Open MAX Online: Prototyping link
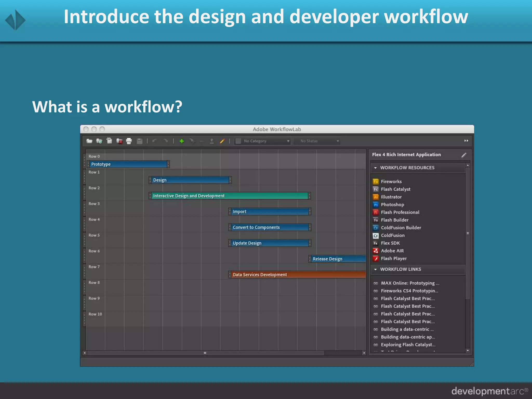This screenshot has width=532, height=399. [410, 283]
